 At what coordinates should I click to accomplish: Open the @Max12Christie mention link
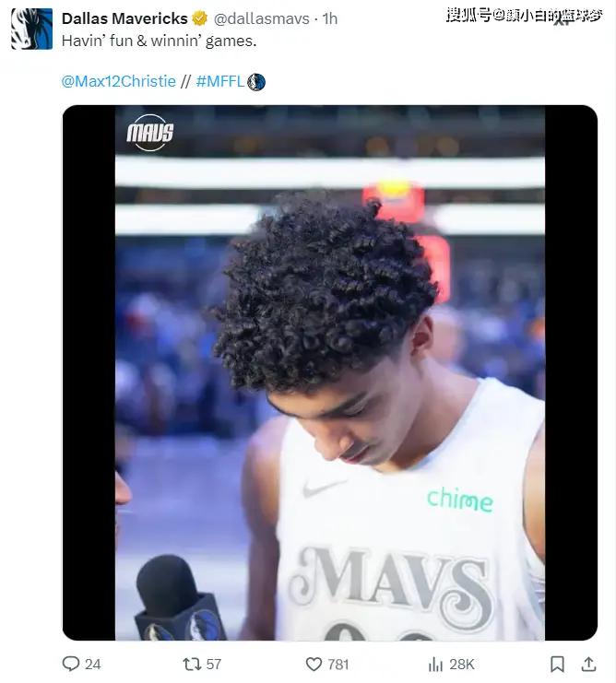click(x=118, y=81)
